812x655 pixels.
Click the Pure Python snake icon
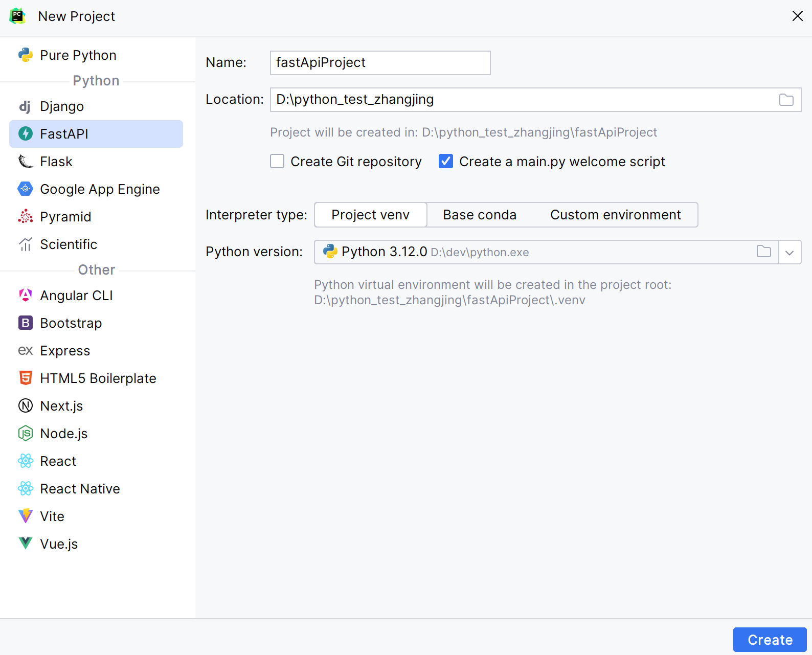click(x=26, y=55)
